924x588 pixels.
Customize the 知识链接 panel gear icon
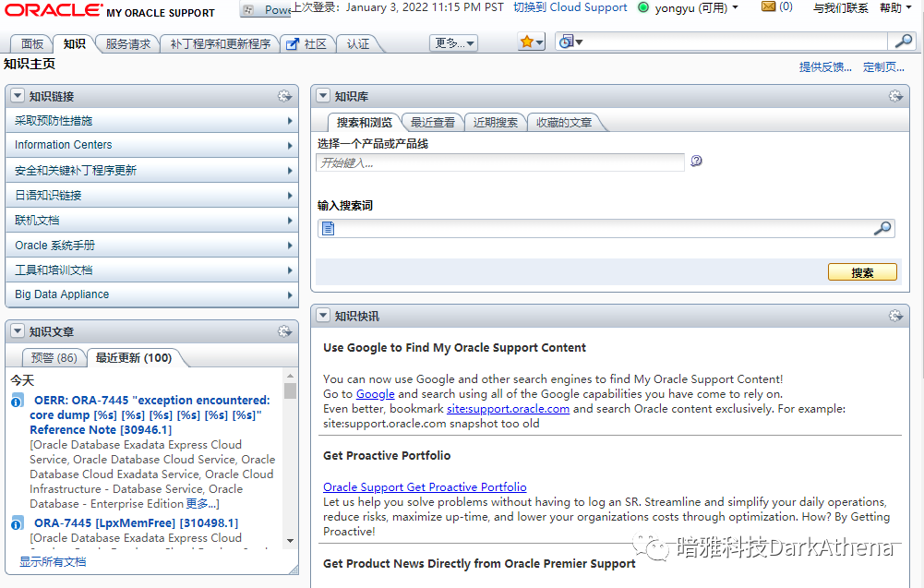(x=284, y=96)
